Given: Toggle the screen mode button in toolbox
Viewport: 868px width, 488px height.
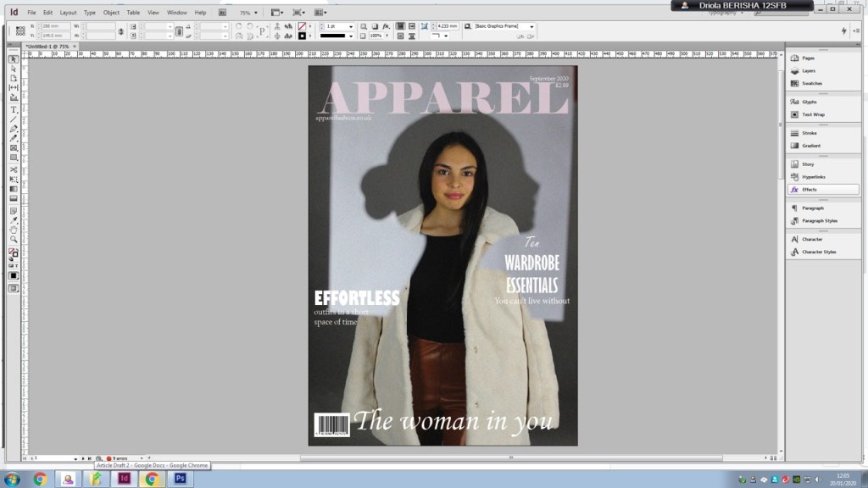Looking at the screenshot, I should [14, 288].
